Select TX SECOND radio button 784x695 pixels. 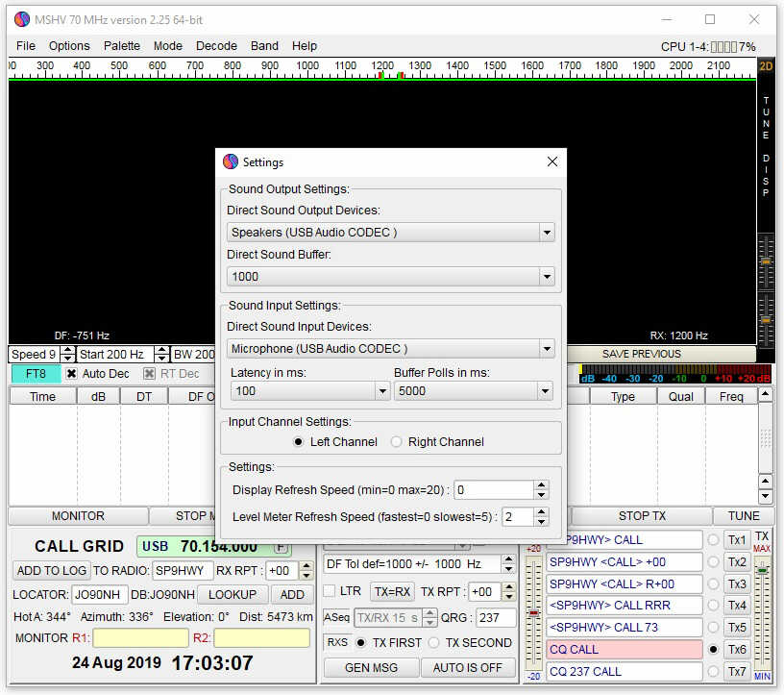pos(433,642)
